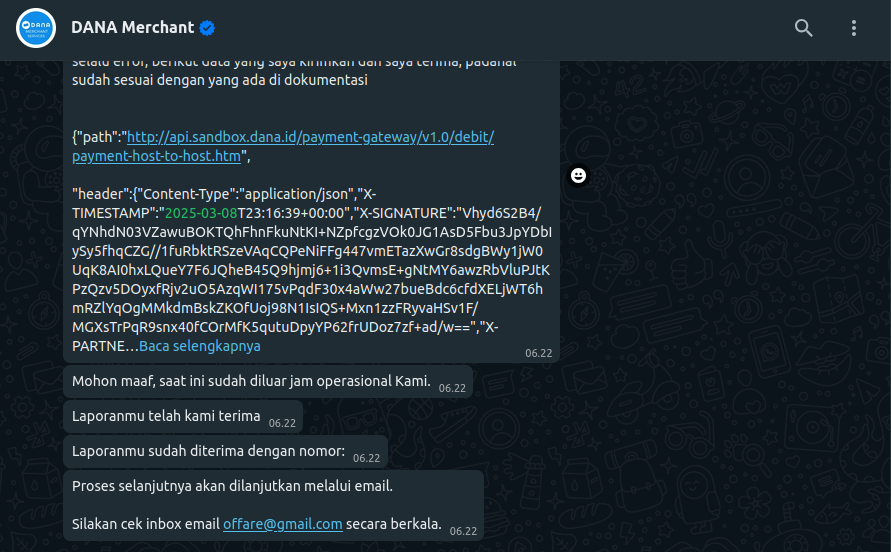React with the emoji smiley button
The image size is (891, 552).
[x=578, y=176]
